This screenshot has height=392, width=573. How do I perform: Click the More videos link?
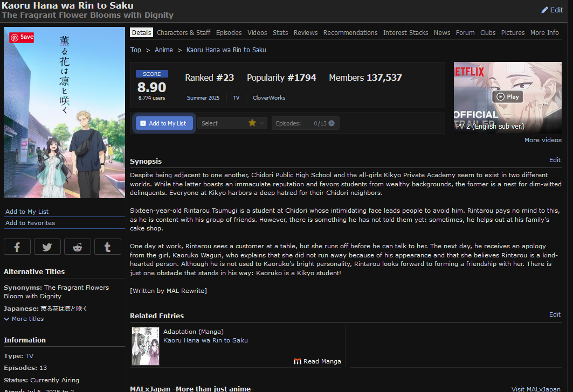[x=543, y=140]
